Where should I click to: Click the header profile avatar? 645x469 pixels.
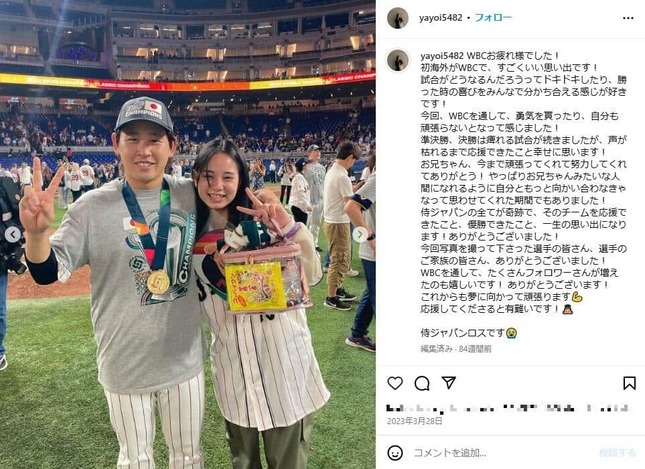point(398,18)
